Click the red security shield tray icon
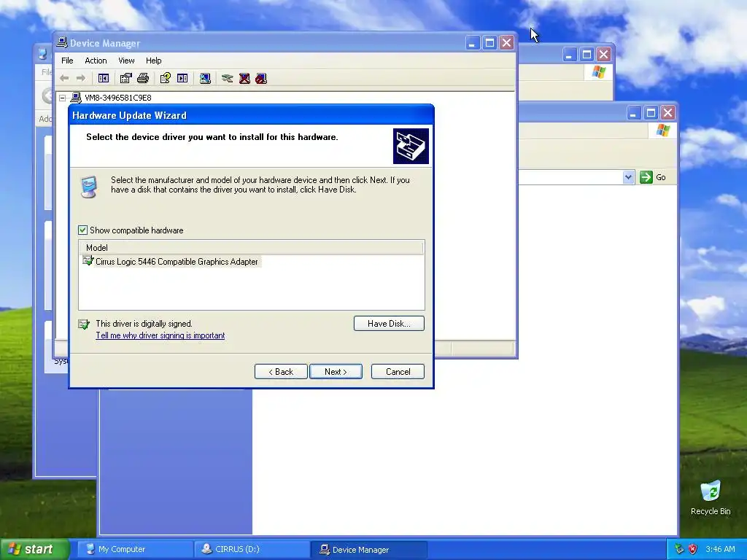 693,549
